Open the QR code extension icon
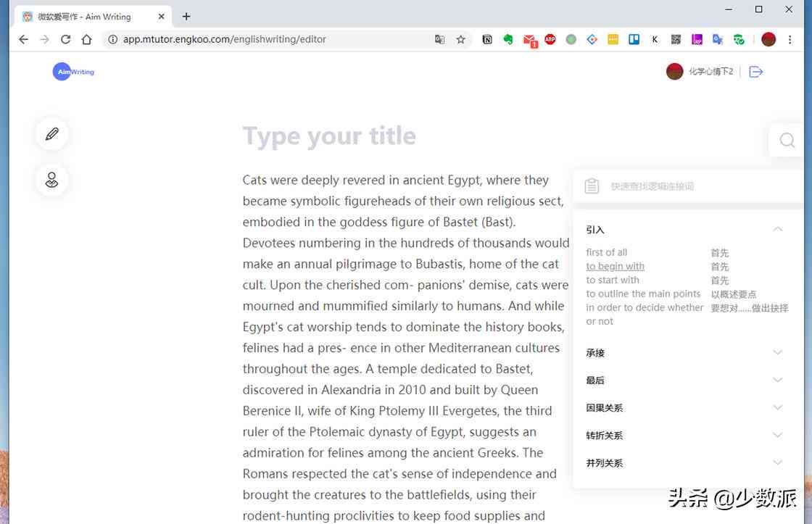Viewport: 812px width, 524px height. 676,39
